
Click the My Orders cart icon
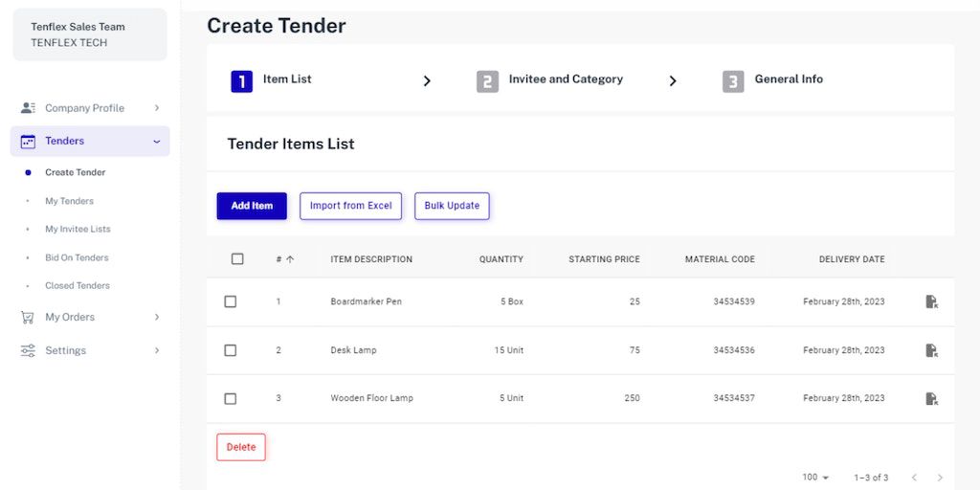28,318
